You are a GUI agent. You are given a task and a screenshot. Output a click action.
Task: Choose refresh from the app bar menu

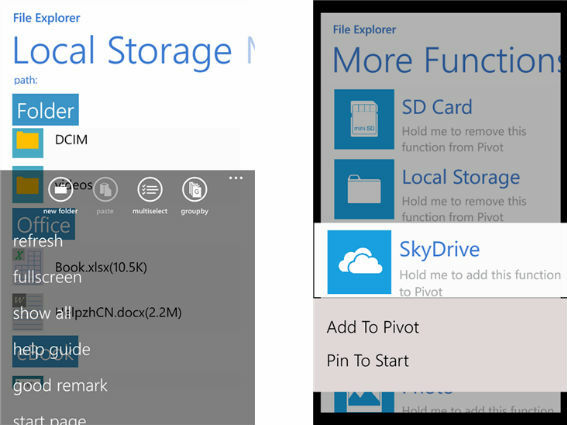click(38, 241)
